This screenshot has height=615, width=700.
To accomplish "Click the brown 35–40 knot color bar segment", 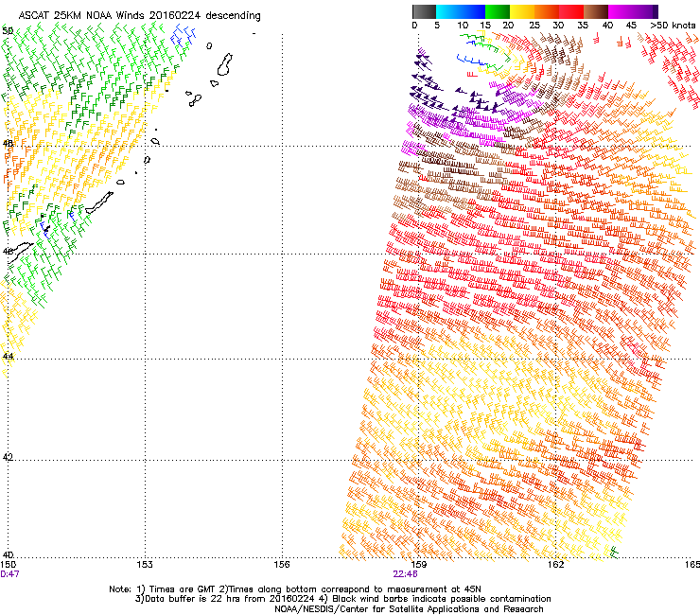I will tap(596, 11).
